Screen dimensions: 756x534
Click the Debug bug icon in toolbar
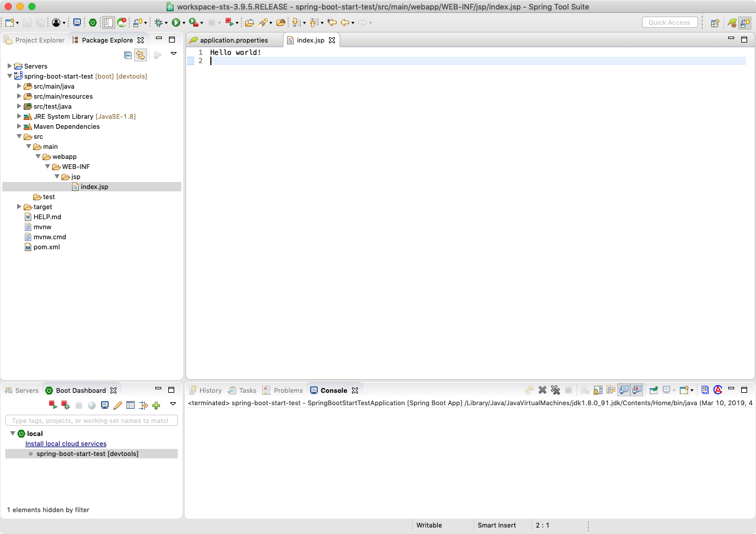158,22
